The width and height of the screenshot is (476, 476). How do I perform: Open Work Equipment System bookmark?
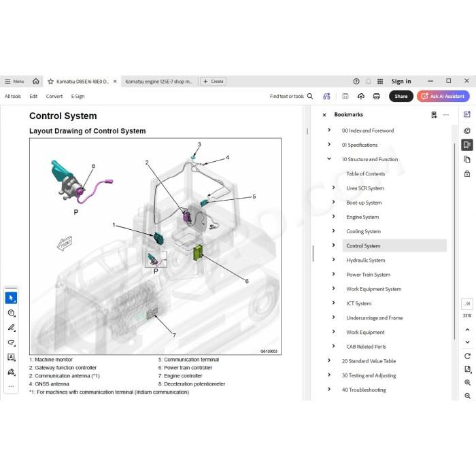point(374,289)
